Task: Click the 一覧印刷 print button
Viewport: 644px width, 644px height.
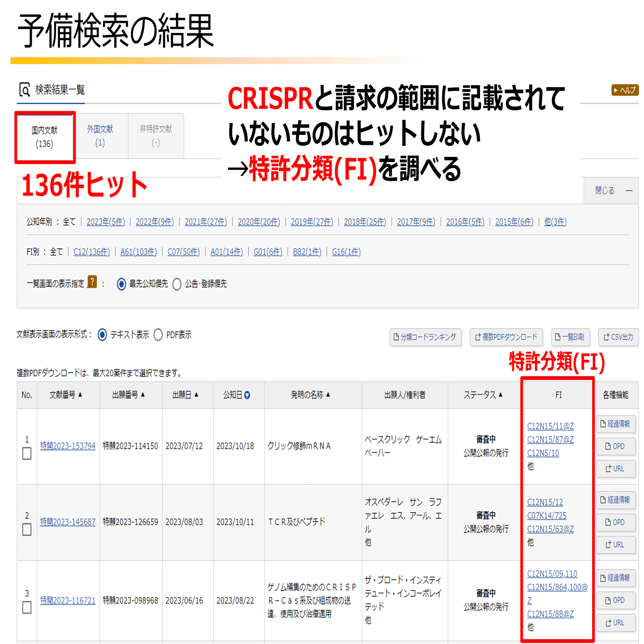Action: (570, 337)
